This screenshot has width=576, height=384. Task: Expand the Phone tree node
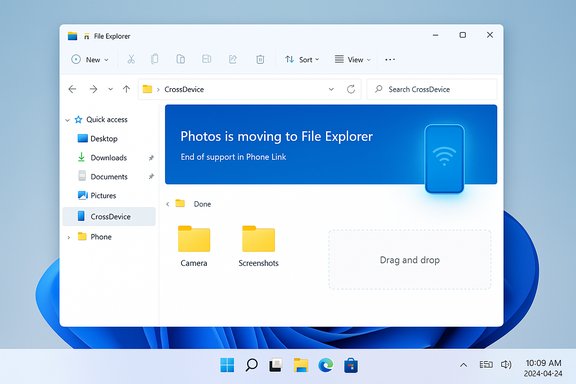[69, 237]
